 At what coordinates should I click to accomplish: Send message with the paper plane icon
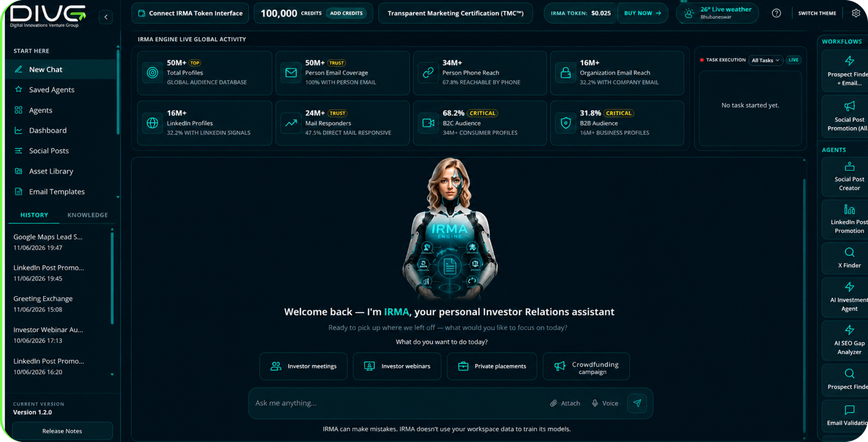(x=637, y=403)
